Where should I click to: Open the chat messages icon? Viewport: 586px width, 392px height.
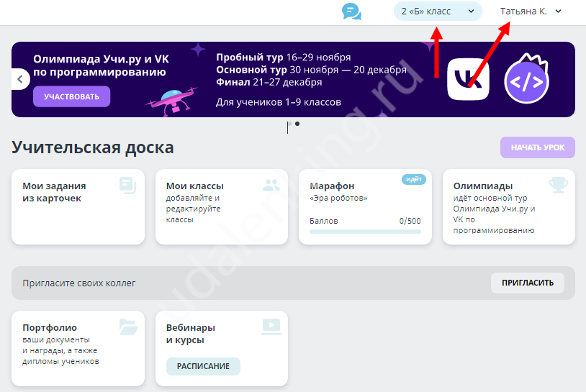tap(351, 12)
